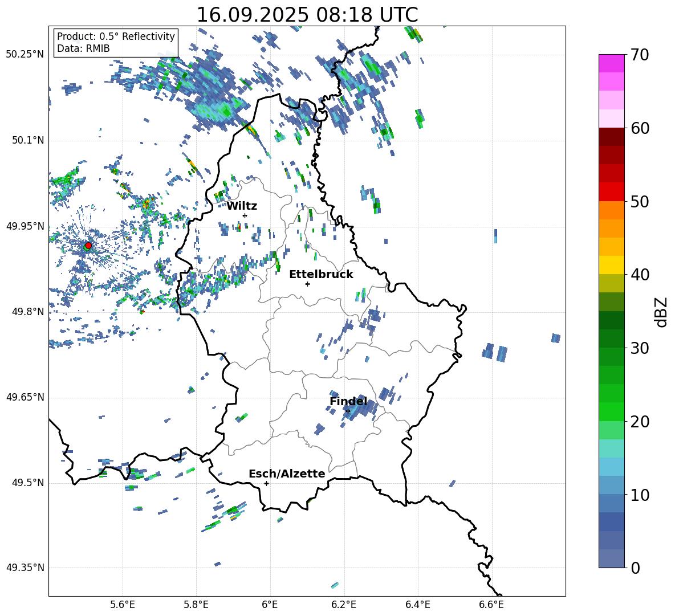Click the Findel station cross marker

[x=348, y=411]
